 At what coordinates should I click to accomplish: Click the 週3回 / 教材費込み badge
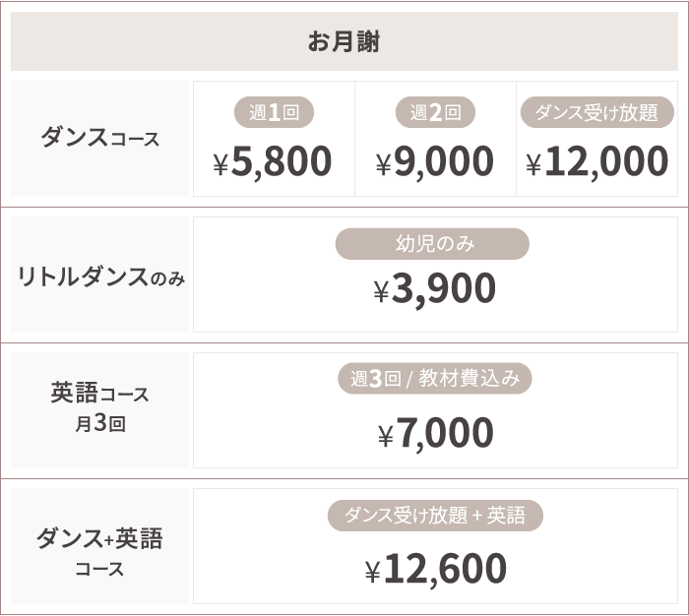[435, 378]
